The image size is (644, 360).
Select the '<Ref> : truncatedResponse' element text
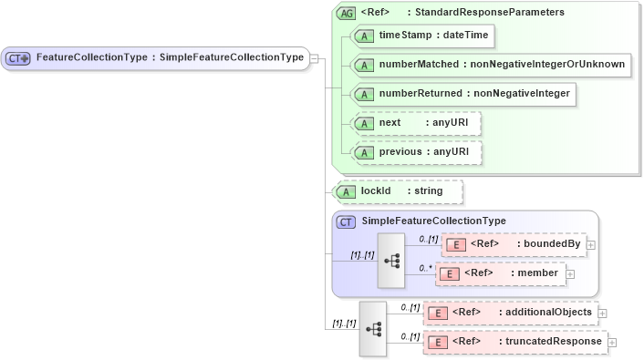point(527,341)
